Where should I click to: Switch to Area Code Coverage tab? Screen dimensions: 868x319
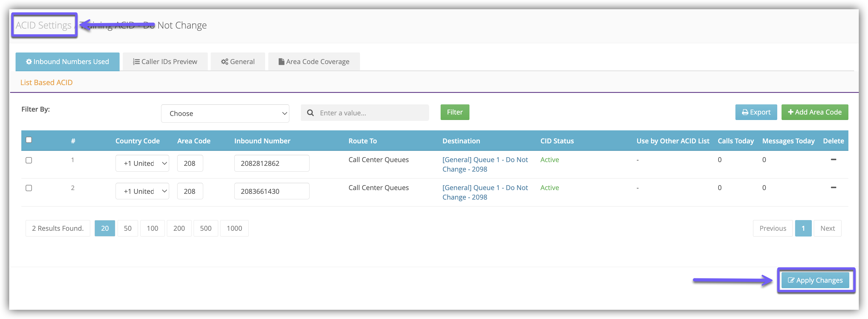314,62
